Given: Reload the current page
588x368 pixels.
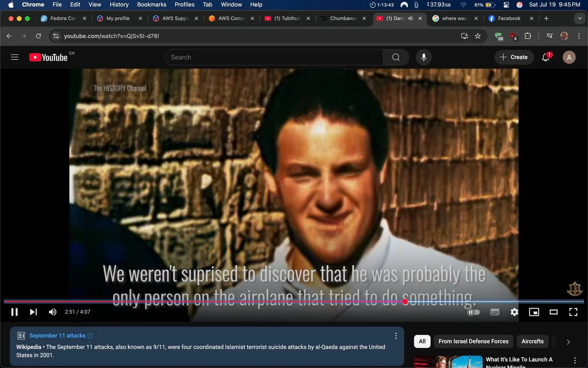Looking at the screenshot, I should 38,36.
